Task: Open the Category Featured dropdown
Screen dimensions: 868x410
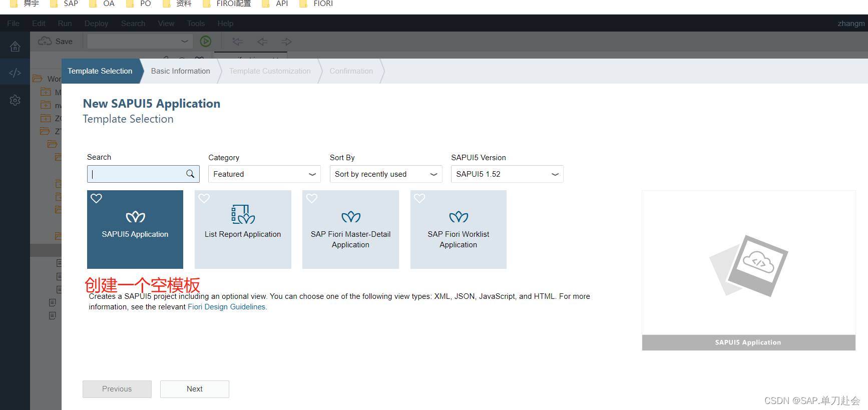Action: tap(264, 174)
